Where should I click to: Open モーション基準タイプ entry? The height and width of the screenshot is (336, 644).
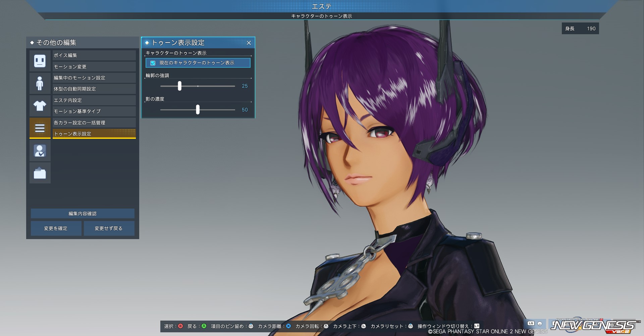coord(94,111)
